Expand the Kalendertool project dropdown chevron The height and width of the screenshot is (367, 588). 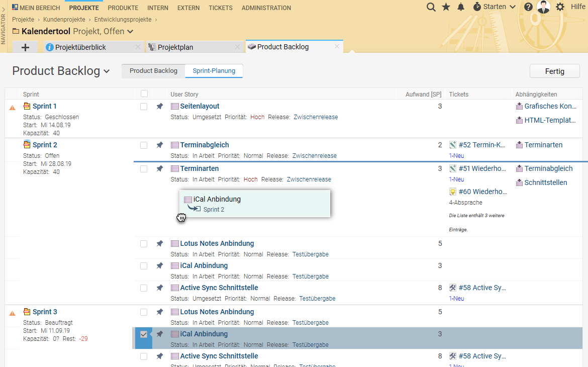pos(130,32)
